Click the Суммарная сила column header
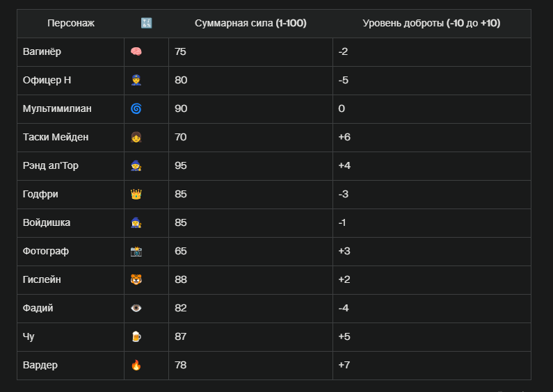Image resolution: width=553 pixels, height=392 pixels. (250, 24)
